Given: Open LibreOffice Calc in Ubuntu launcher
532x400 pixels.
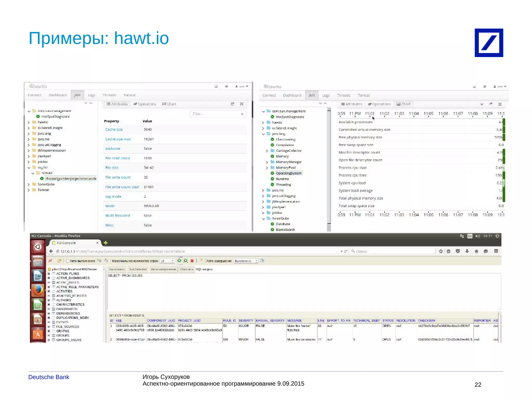Looking at the screenshot, I should [x=38, y=305].
